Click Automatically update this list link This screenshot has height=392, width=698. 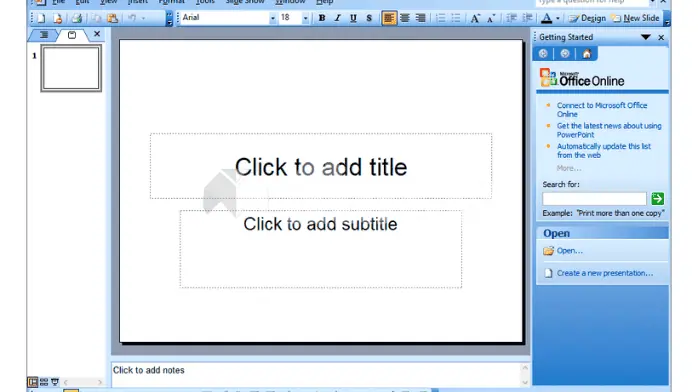[604, 150]
